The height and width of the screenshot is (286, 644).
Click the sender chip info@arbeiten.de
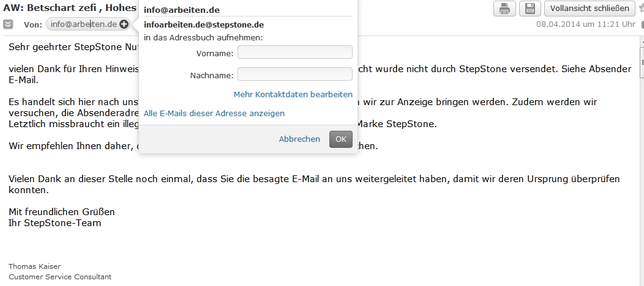tap(83, 24)
